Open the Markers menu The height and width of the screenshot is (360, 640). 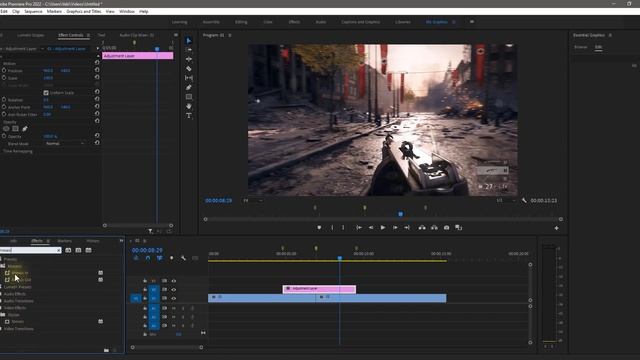click(54, 11)
